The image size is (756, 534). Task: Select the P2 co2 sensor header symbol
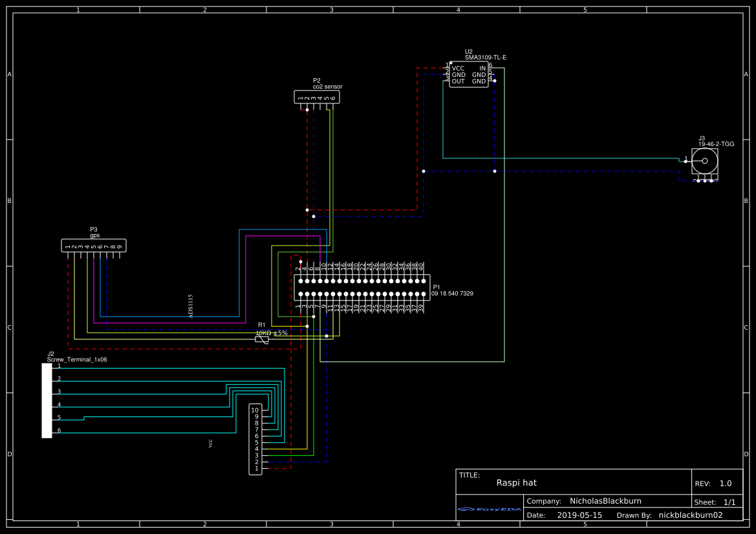click(316, 96)
